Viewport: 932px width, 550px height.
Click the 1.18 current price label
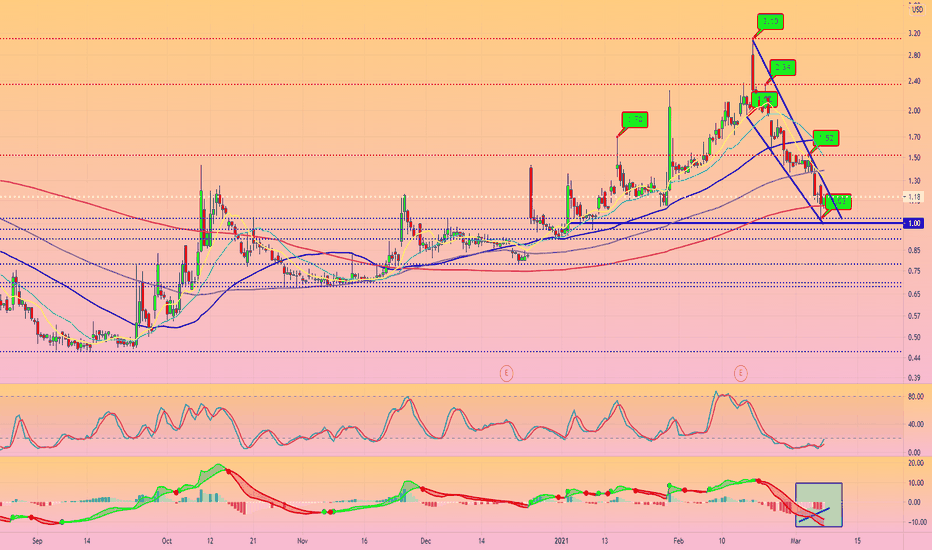click(914, 197)
